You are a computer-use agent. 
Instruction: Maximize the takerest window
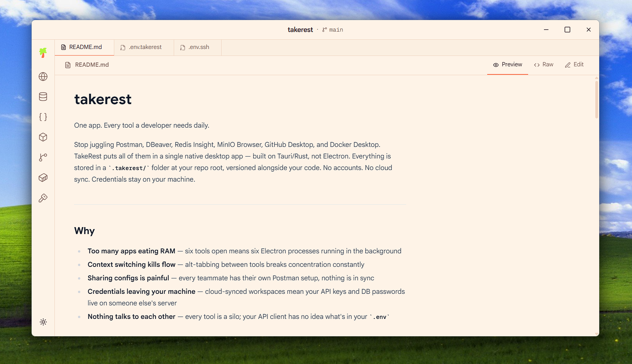(567, 30)
